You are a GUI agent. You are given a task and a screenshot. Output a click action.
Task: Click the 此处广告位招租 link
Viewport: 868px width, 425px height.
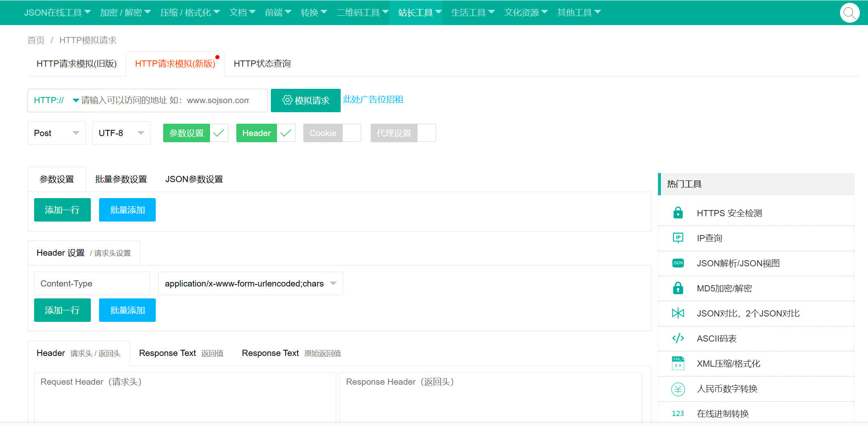click(x=373, y=99)
